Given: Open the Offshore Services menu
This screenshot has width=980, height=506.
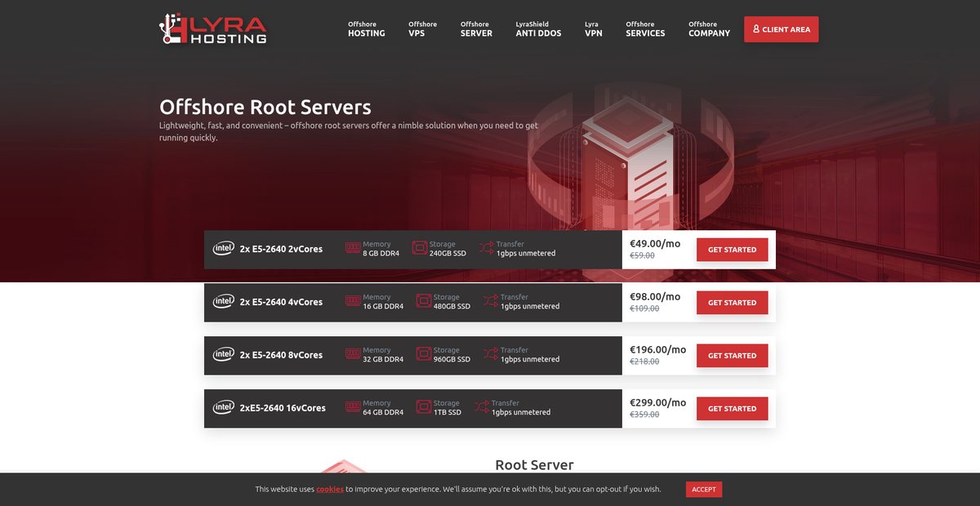Looking at the screenshot, I should 645,29.
